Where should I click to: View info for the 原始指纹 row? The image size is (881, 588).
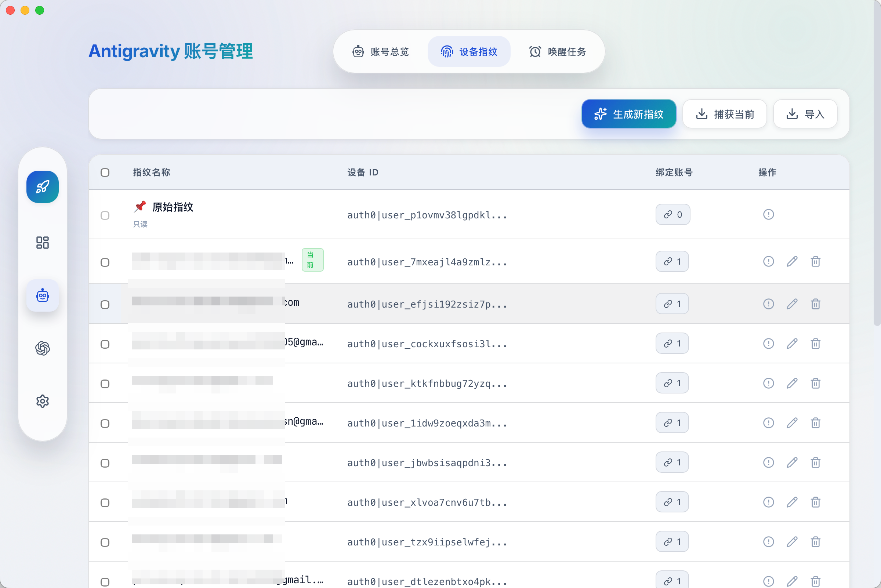768,214
